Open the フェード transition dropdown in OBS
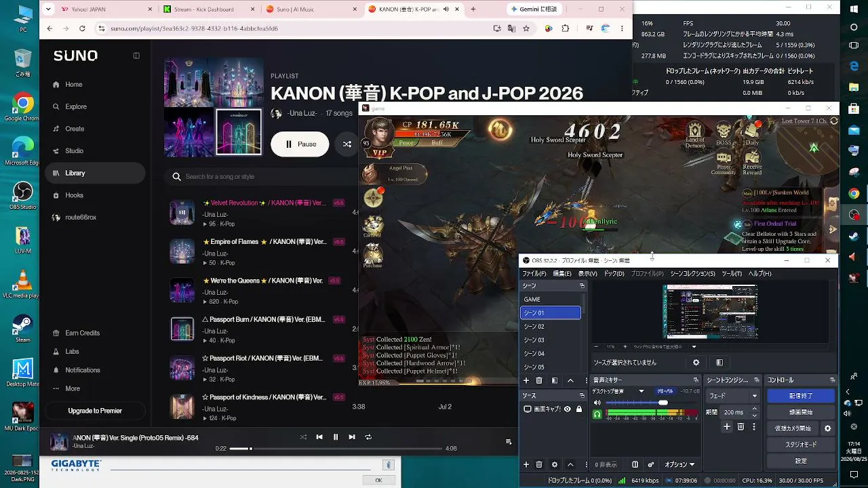This screenshot has height=488, width=868. tap(732, 396)
